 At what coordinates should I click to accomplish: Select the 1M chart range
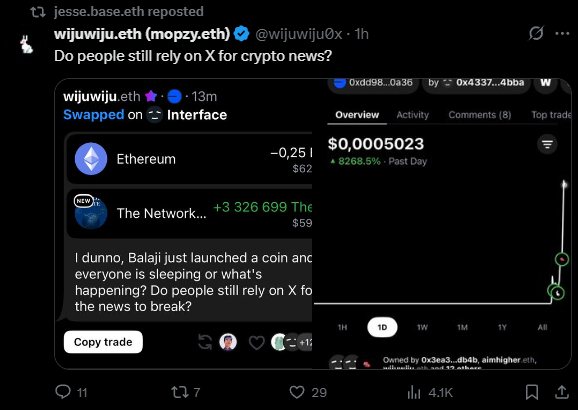[x=462, y=327]
